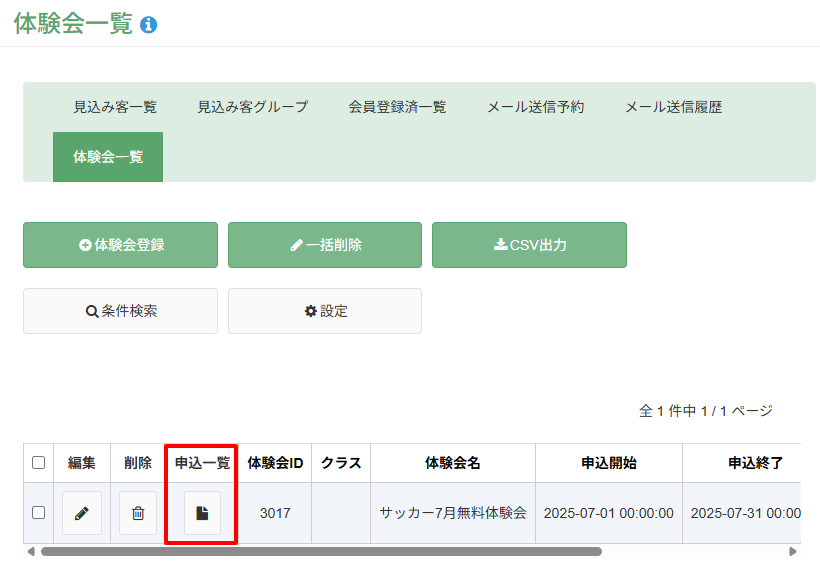Viewport: 820px width, 569px height.
Task: Click the クラス column header
Action: 341,463
